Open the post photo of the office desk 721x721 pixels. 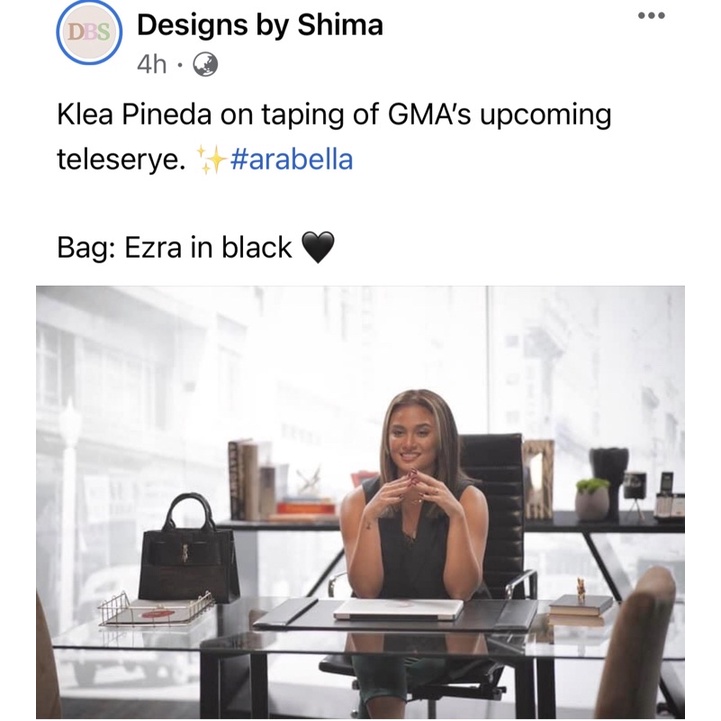(360, 502)
